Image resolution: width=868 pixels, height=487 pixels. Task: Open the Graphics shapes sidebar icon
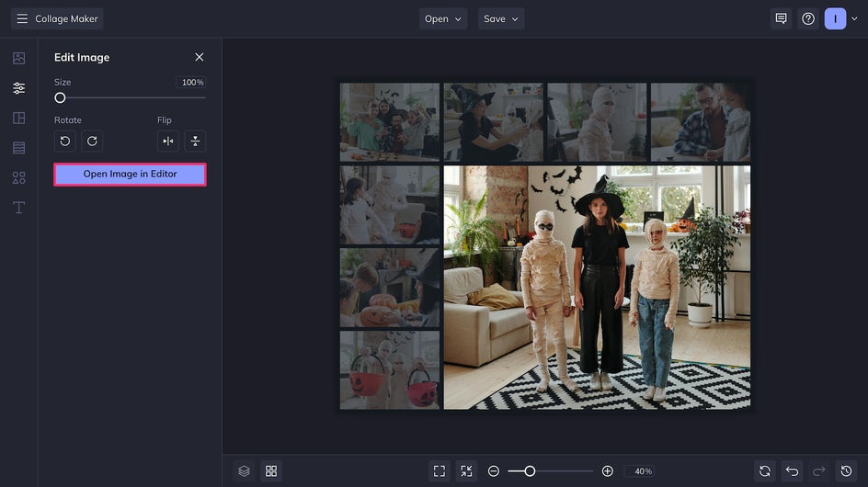pyautogui.click(x=18, y=177)
